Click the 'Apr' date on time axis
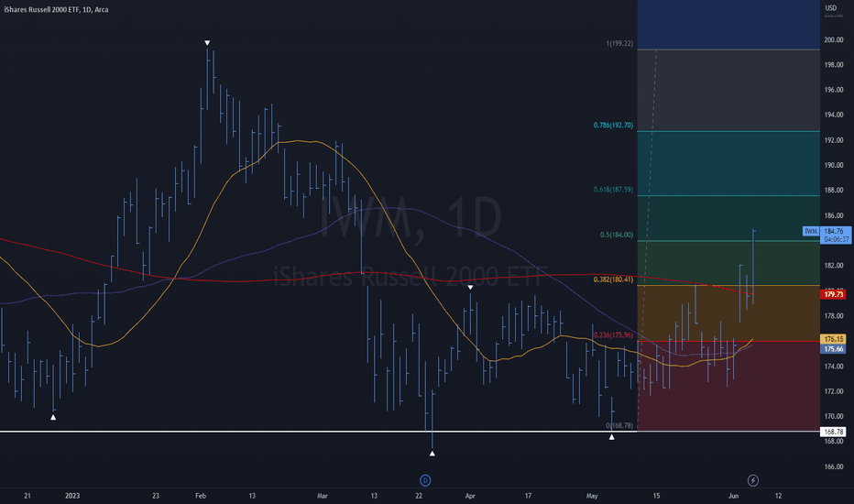Image resolution: width=854 pixels, height=504 pixels. tap(470, 496)
